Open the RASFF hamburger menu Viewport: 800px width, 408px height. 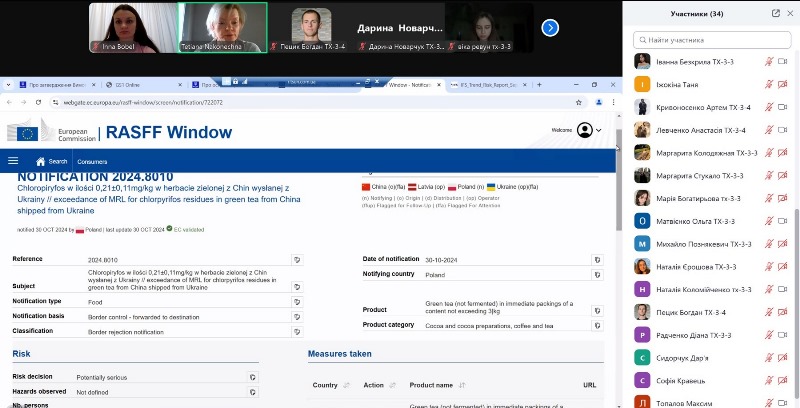[13, 160]
